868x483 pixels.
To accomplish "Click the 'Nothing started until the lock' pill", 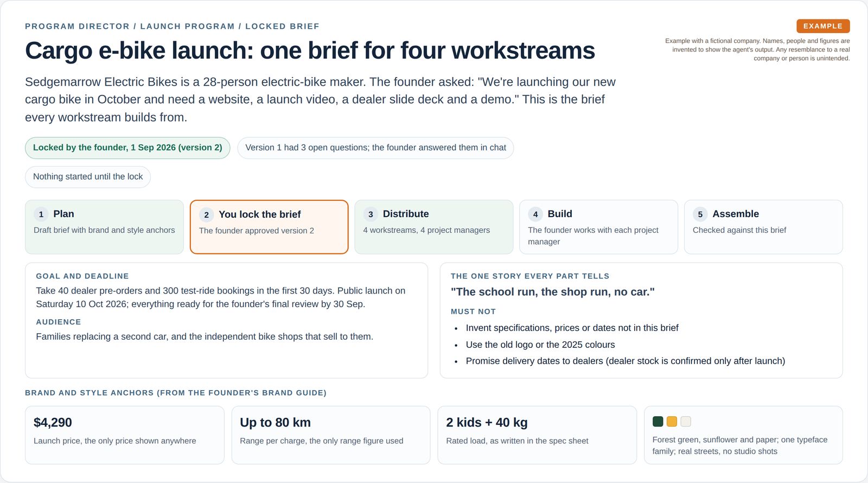I will pyautogui.click(x=88, y=177).
